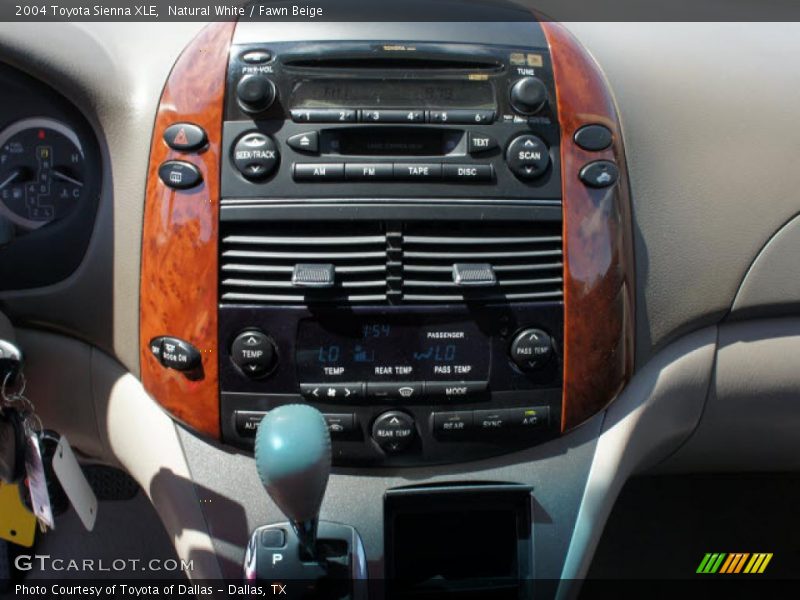
Task: Push the PWR-VOL knob
Action: pos(256,93)
